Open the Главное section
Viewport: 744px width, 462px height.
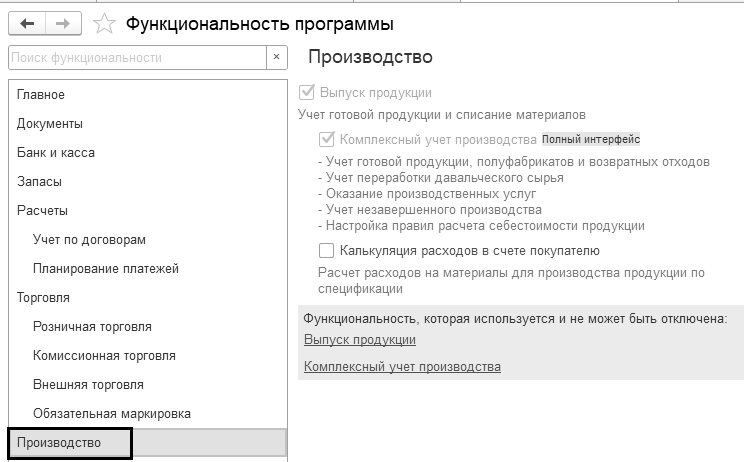click(x=41, y=95)
